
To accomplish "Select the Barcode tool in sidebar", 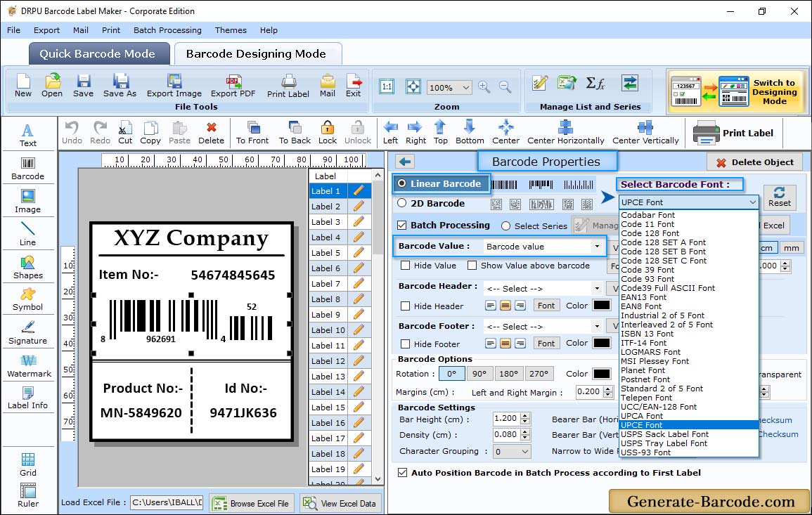I will click(x=28, y=168).
